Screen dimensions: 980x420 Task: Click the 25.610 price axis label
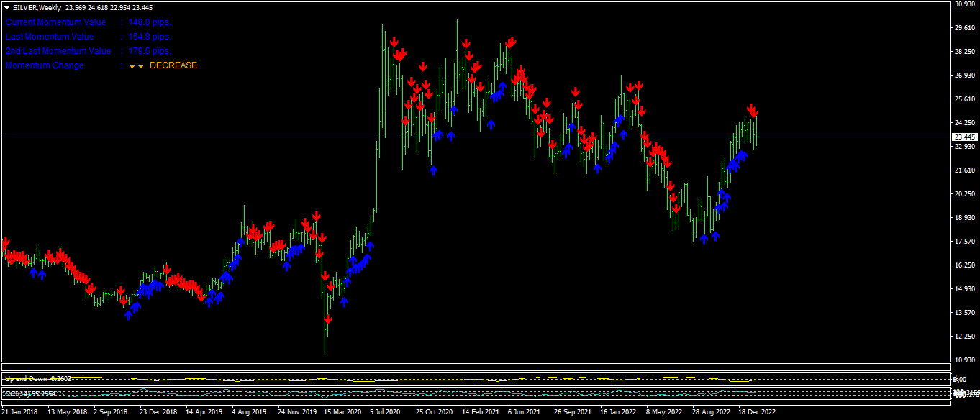[x=964, y=99]
